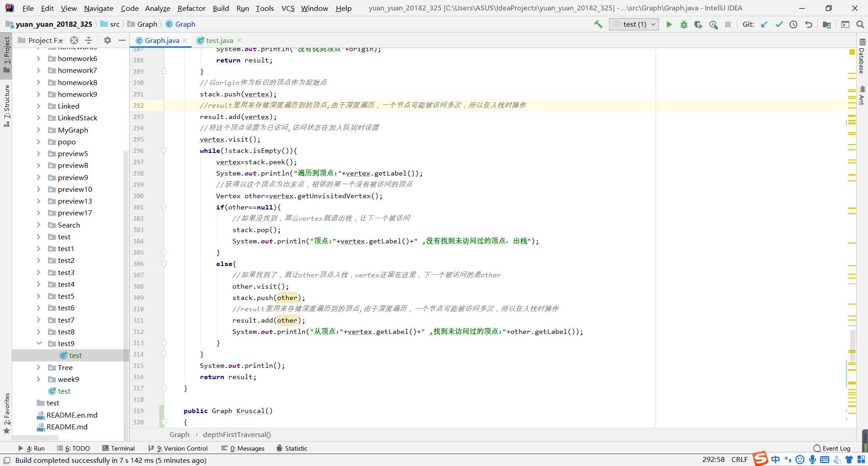Toggle the Z: Structure tool window
This screenshot has width=868, height=466.
7,105
